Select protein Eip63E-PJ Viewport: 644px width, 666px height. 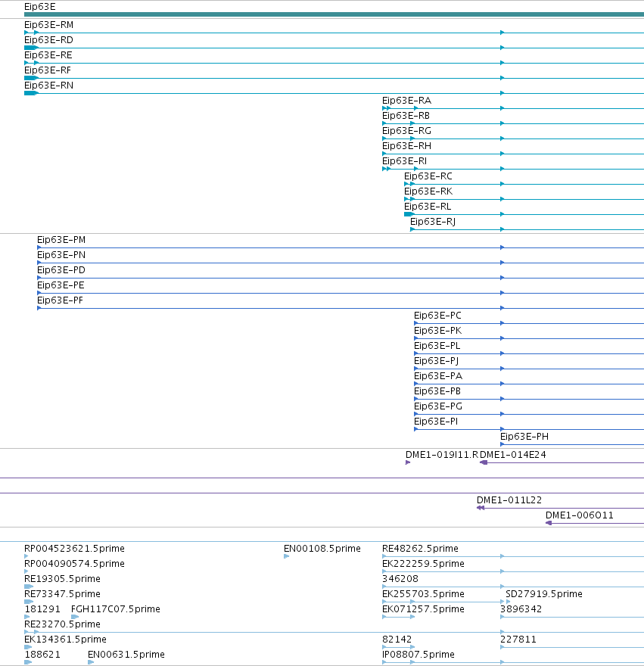click(437, 361)
